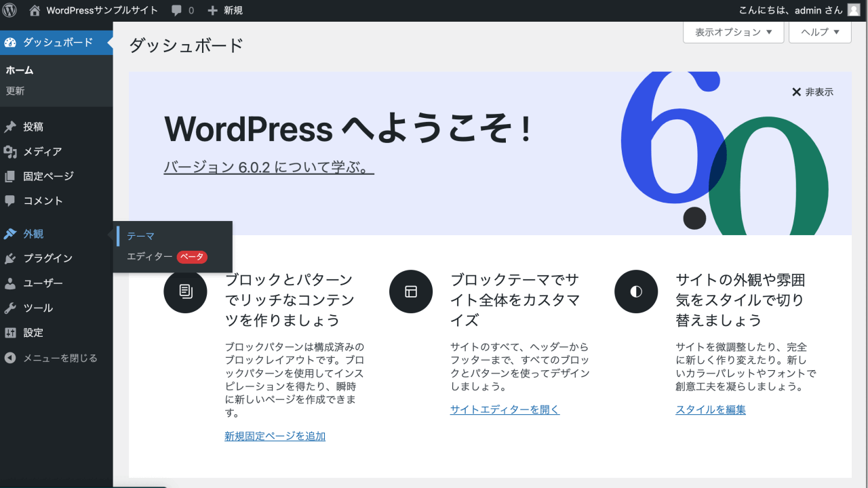Click the バージョン 6.0.2 について学ぶ link
Viewport: 868px width, 488px height.
click(269, 167)
